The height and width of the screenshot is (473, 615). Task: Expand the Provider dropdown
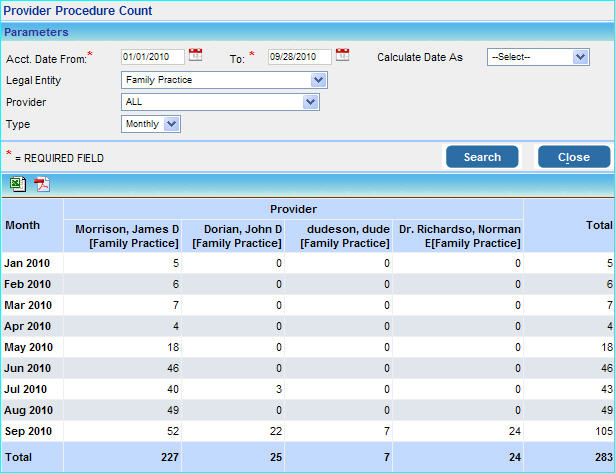coord(219,102)
